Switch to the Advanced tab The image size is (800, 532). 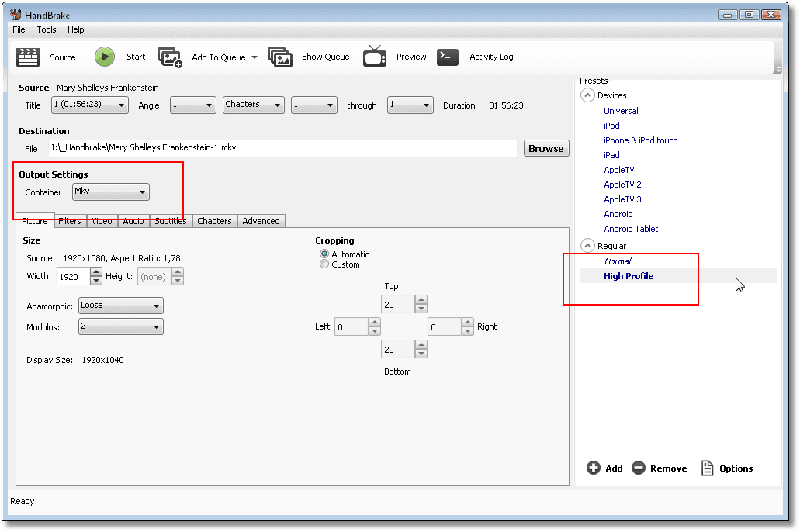(261, 221)
